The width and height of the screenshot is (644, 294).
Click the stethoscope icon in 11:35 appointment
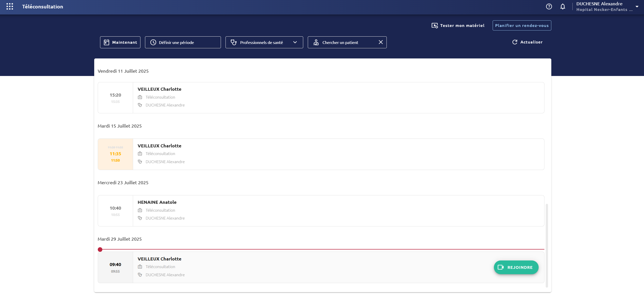click(140, 162)
